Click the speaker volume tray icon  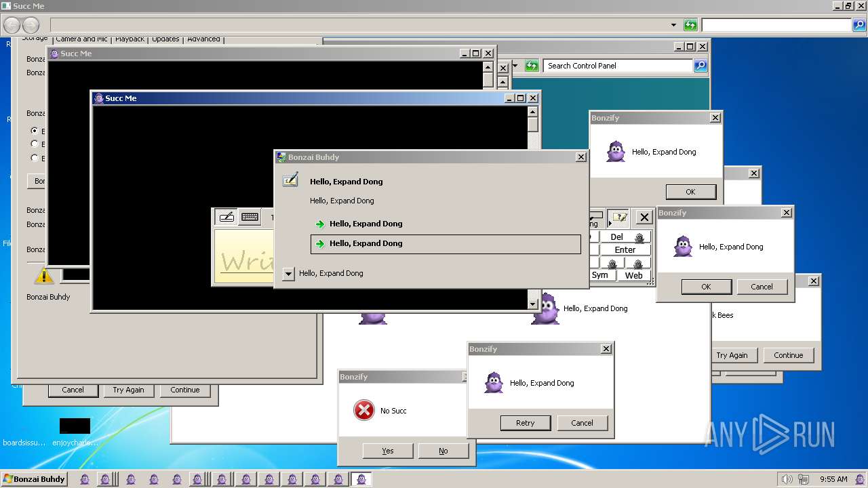[787, 479]
